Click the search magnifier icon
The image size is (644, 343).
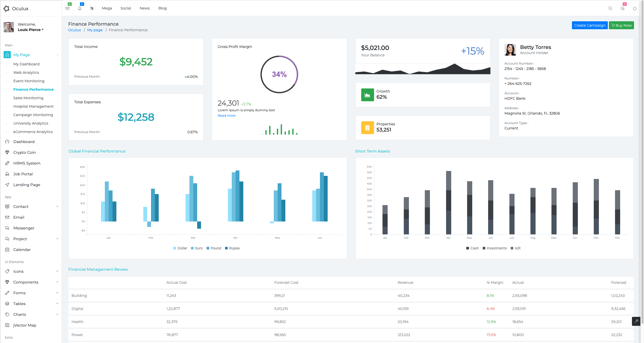(x=610, y=8)
